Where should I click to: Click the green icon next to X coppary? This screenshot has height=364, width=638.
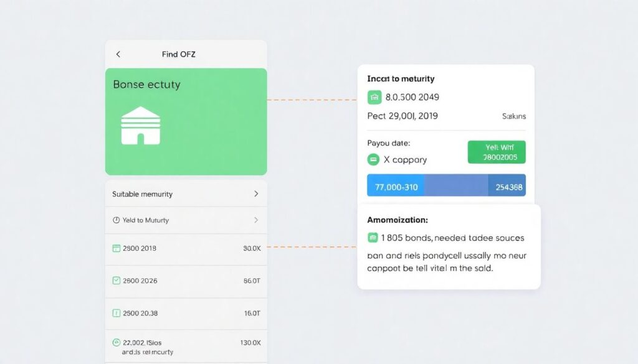tap(373, 159)
